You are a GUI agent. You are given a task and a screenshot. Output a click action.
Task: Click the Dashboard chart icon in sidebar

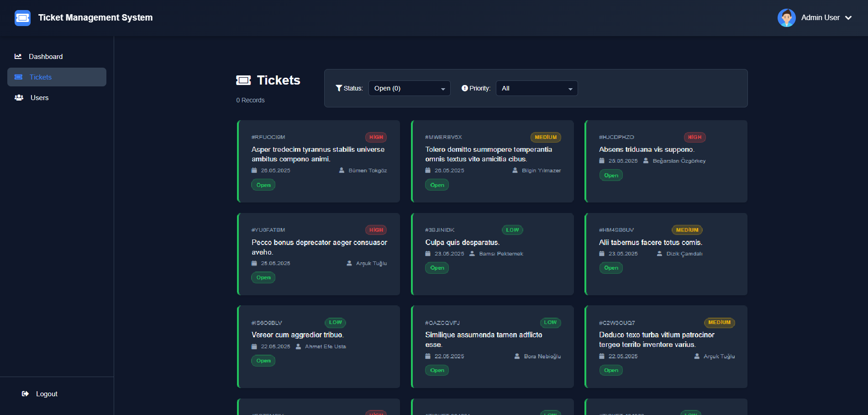coord(18,56)
